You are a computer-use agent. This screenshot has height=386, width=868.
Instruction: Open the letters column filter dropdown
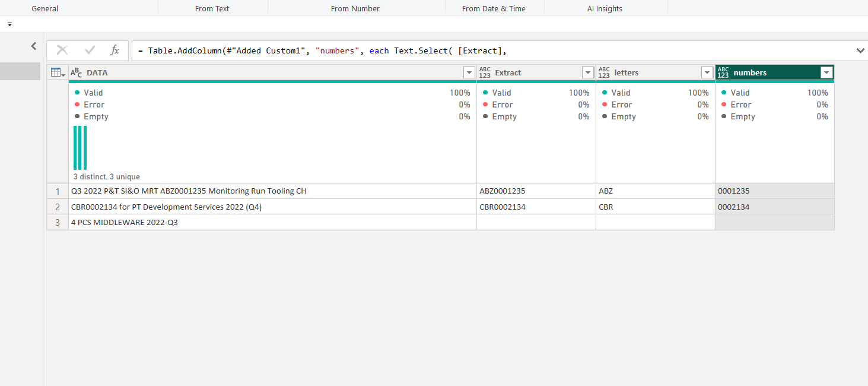[707, 72]
